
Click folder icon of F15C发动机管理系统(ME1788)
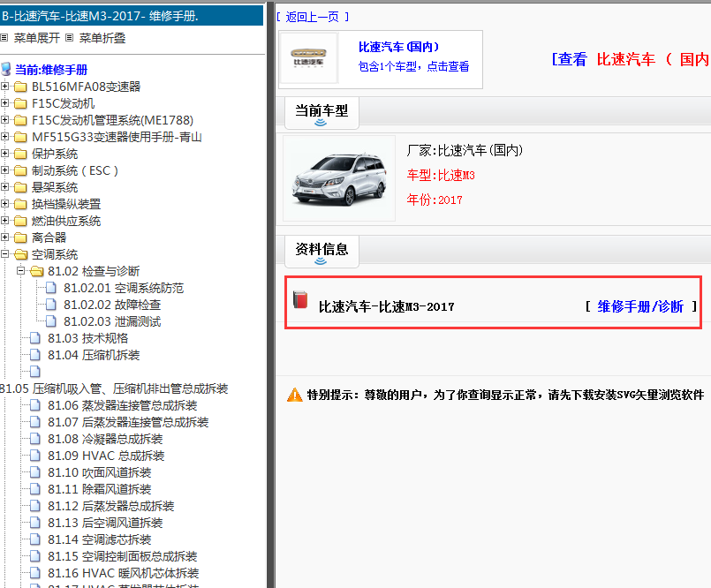pos(20,120)
